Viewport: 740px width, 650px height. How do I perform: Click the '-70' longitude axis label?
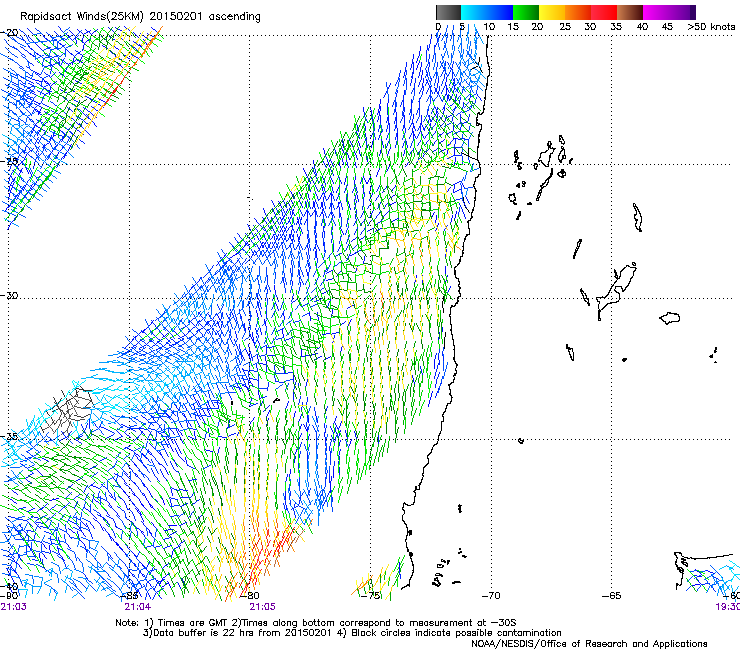point(491,596)
